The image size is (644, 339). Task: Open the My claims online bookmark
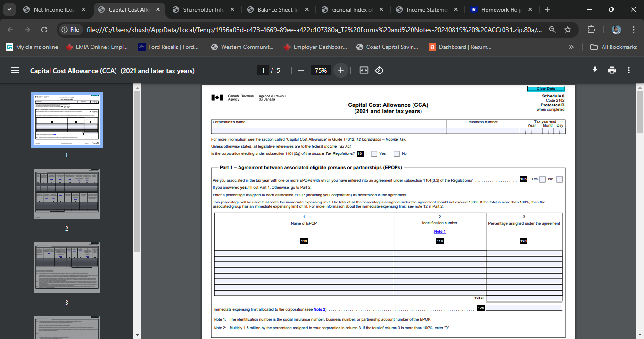tap(32, 47)
